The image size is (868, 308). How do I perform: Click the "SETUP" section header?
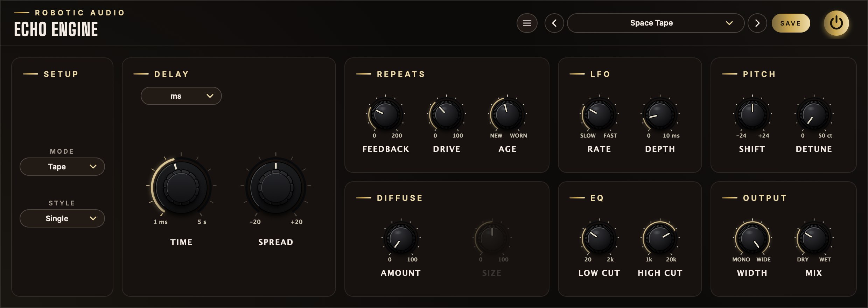pos(61,74)
